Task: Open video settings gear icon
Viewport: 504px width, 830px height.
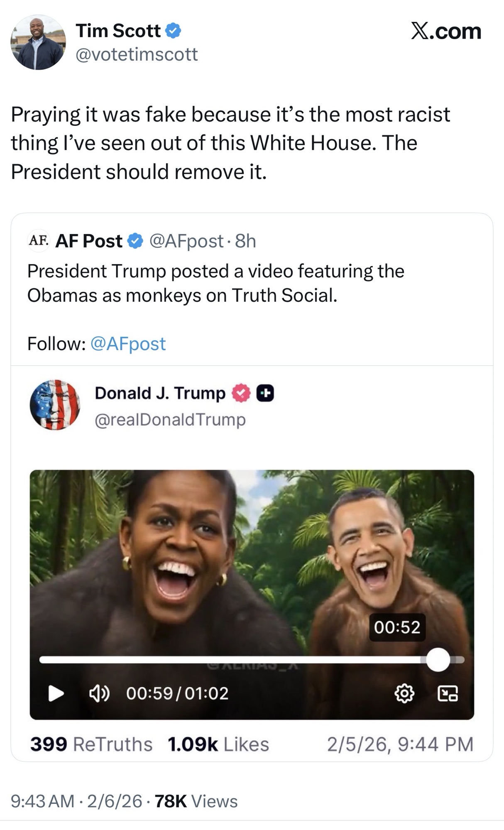Action: [x=404, y=693]
